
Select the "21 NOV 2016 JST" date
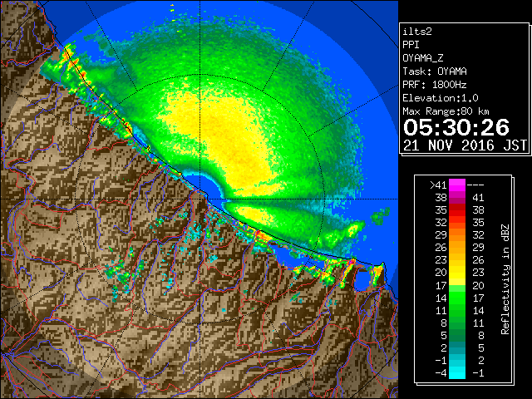coord(465,145)
